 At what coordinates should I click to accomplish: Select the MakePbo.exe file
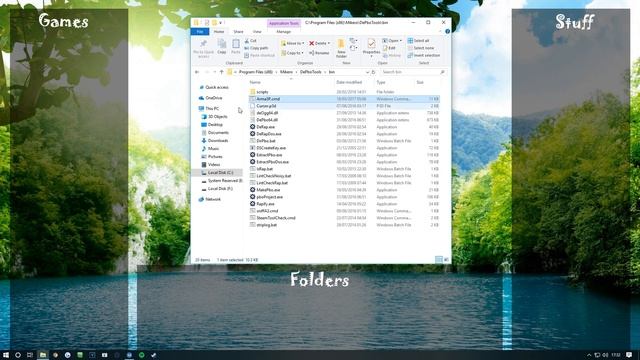click(x=268, y=190)
